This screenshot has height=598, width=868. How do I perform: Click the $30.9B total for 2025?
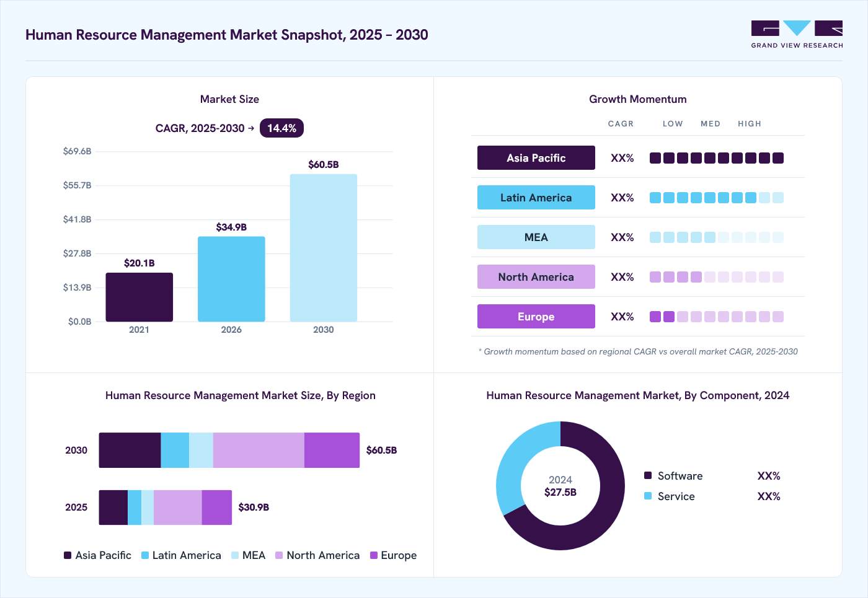254,507
